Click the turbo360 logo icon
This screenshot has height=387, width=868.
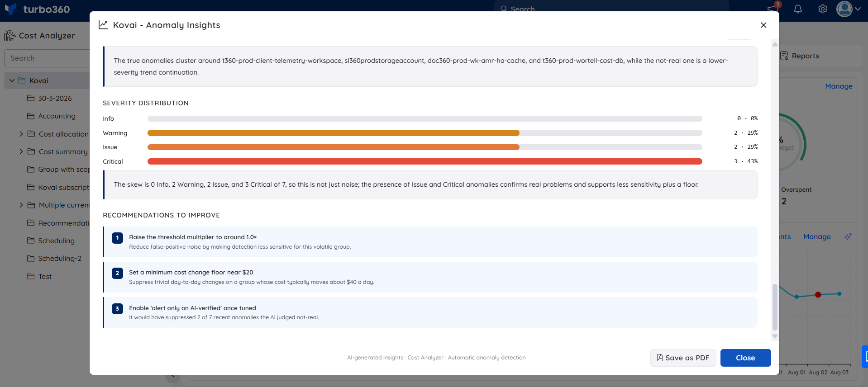10,9
